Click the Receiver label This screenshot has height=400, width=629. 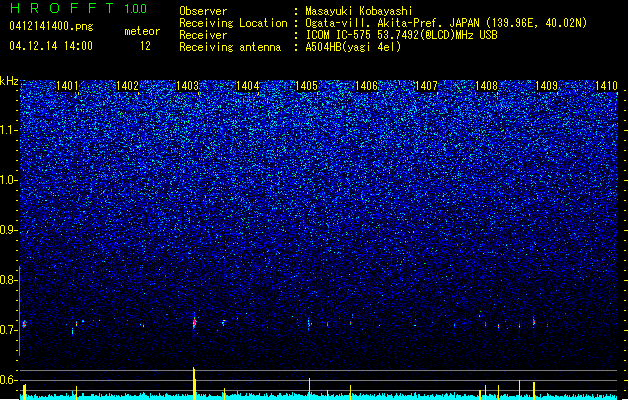pyautogui.click(x=203, y=35)
